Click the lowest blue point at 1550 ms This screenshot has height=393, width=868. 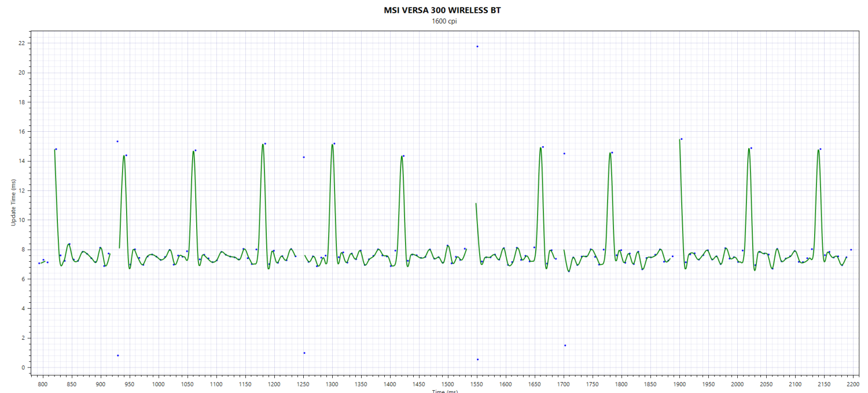pos(477,359)
